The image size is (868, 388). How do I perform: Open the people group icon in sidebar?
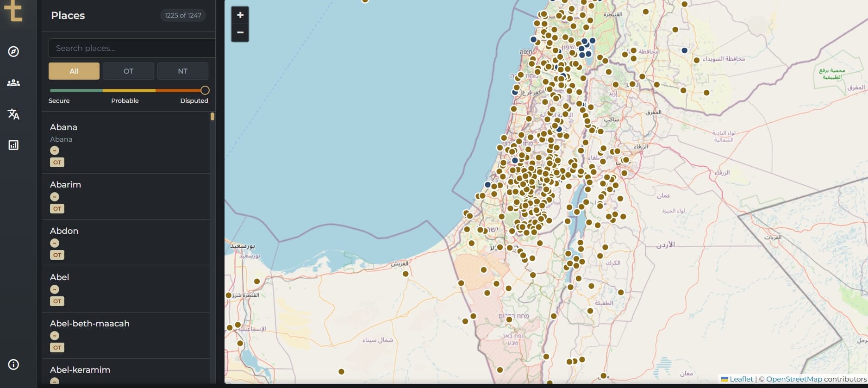click(13, 83)
